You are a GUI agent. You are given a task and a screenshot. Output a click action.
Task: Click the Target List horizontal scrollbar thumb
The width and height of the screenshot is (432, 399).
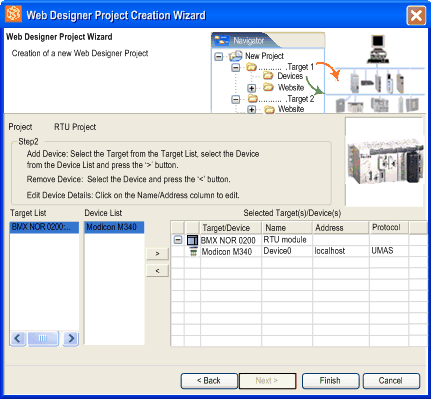click(x=43, y=338)
